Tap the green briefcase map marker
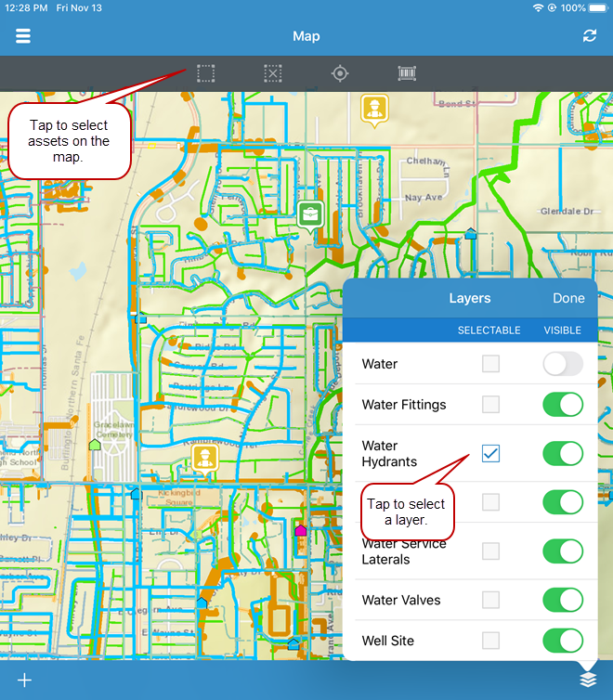 (310, 214)
